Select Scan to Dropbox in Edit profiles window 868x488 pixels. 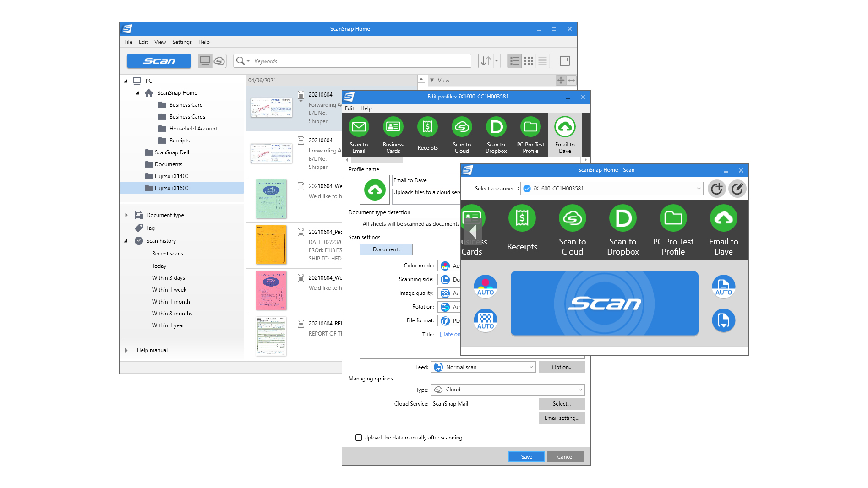coord(496,135)
